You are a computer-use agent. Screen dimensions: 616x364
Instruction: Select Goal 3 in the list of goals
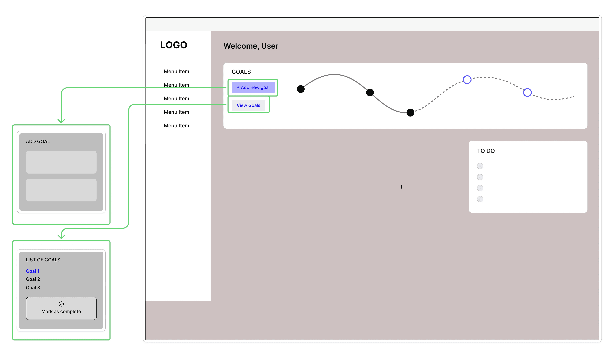(33, 288)
